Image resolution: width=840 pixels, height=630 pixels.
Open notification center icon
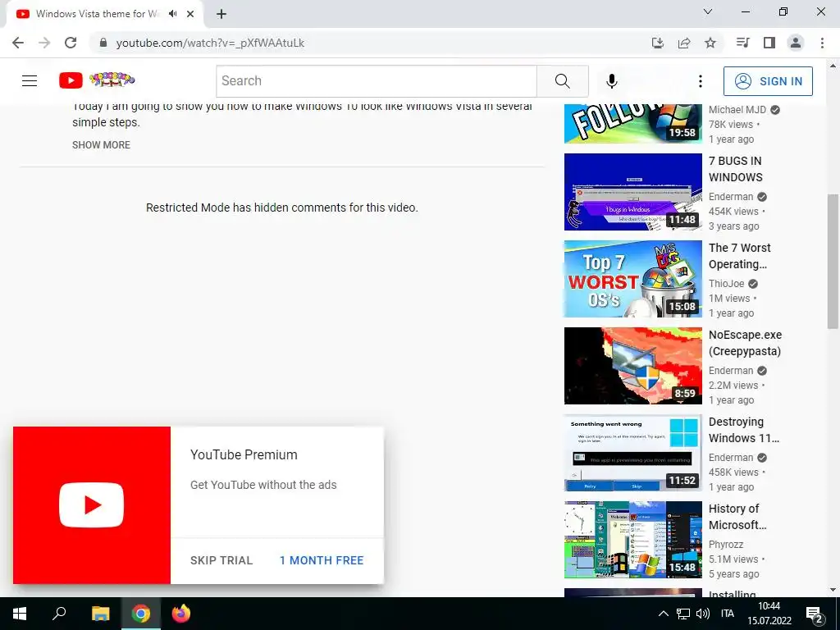point(815,614)
